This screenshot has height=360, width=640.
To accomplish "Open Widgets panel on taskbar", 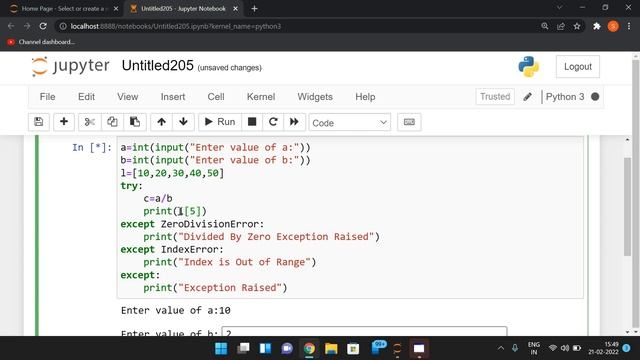I will [265, 349].
